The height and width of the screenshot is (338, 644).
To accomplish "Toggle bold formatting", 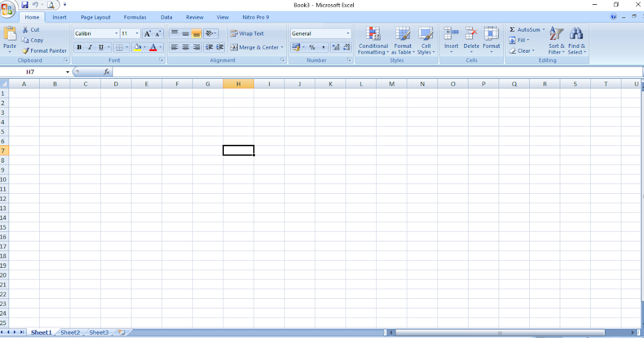I will pyautogui.click(x=79, y=47).
